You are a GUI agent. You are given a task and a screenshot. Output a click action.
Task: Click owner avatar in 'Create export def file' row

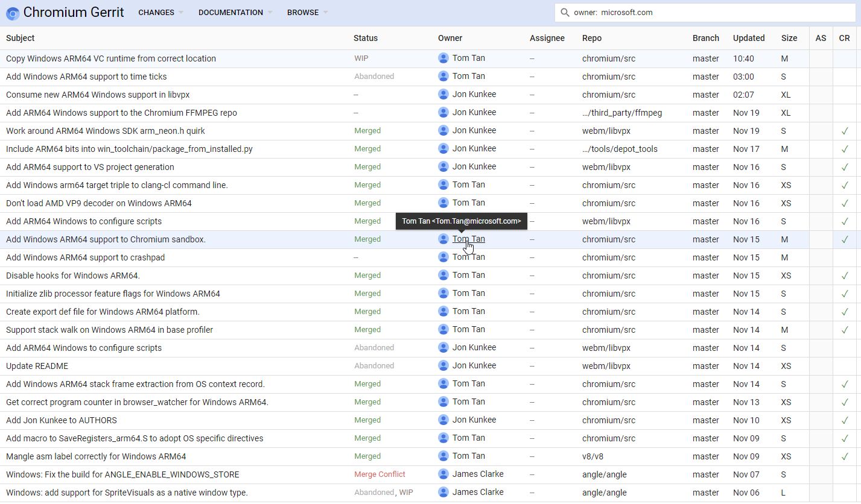coord(443,312)
